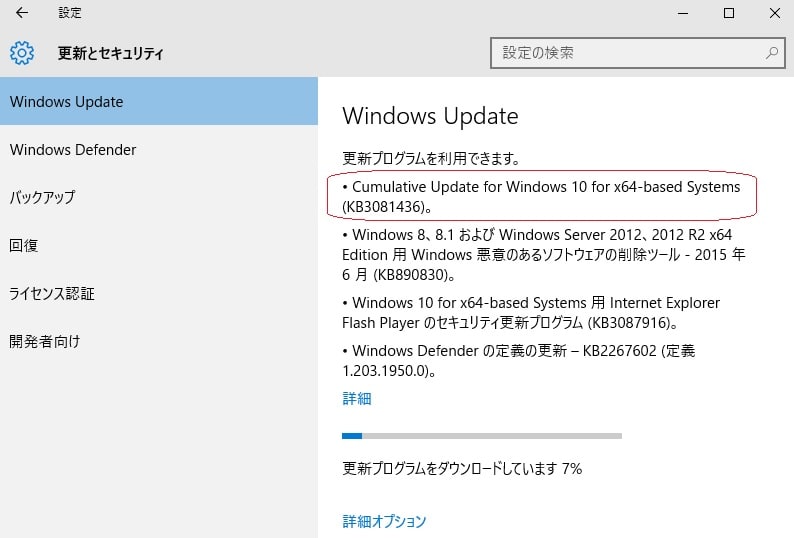Viewport: 794px width, 538px height.
Task: Open the ライセンス認証 section
Action: pyautogui.click(x=159, y=293)
